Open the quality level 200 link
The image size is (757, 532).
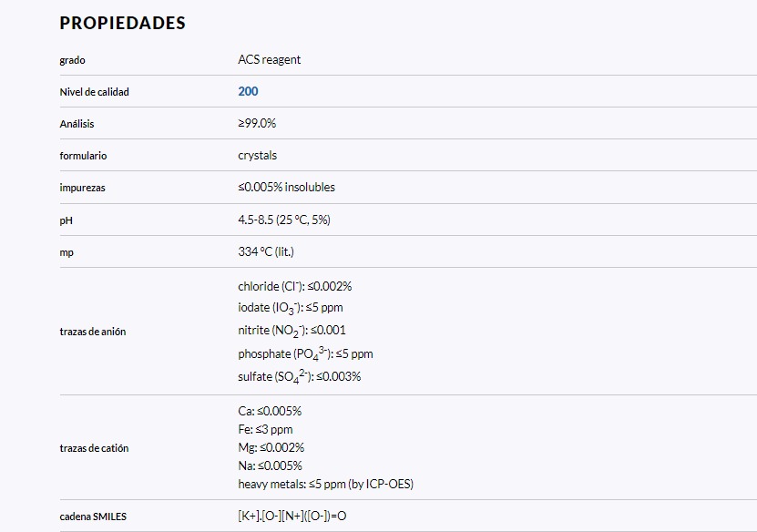[x=248, y=91]
